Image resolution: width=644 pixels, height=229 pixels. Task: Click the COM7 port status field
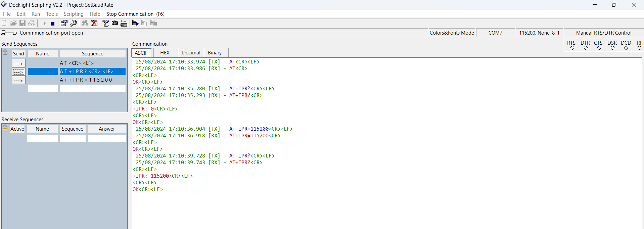(x=495, y=33)
